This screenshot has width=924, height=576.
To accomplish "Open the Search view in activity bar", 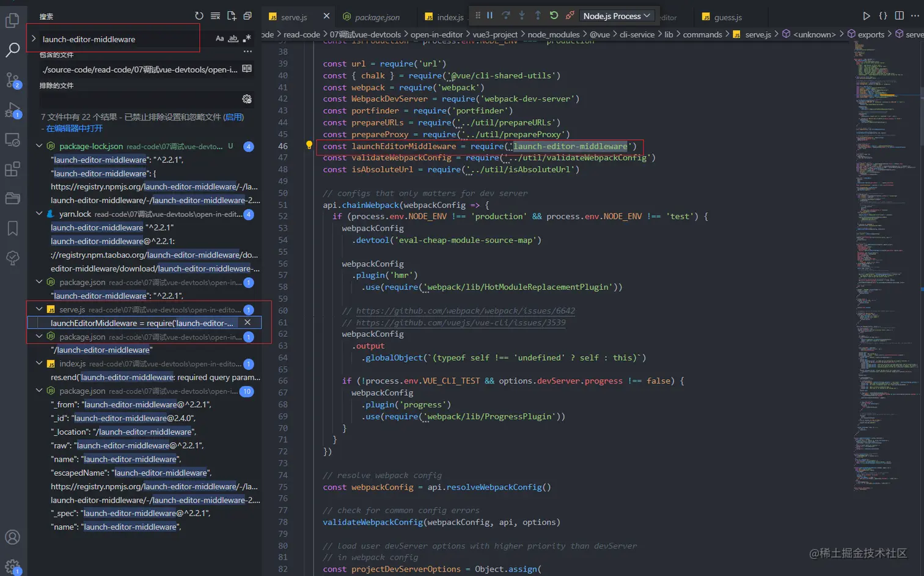I will pos(12,50).
